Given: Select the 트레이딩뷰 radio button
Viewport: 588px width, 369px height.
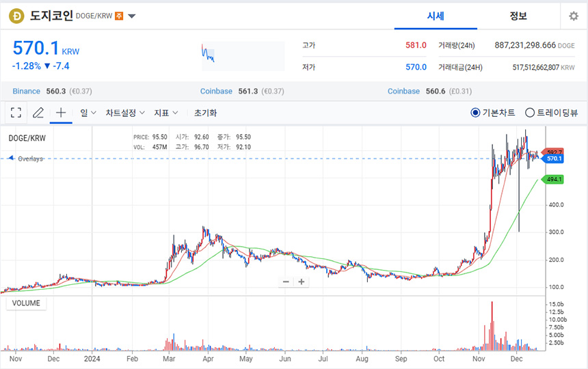Looking at the screenshot, I should coord(529,112).
